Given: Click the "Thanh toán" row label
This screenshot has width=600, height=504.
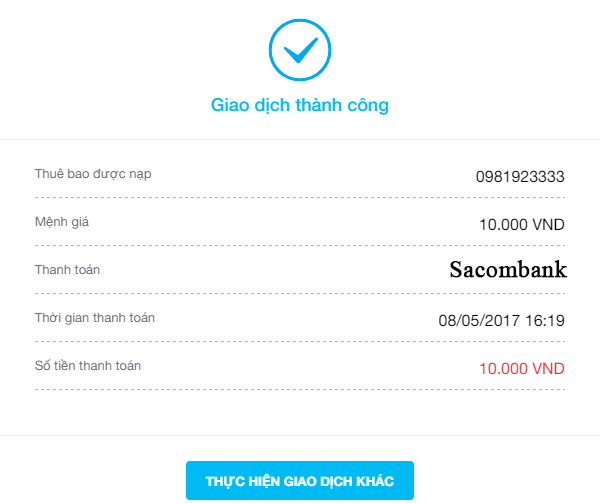Looking at the screenshot, I should [x=67, y=270].
